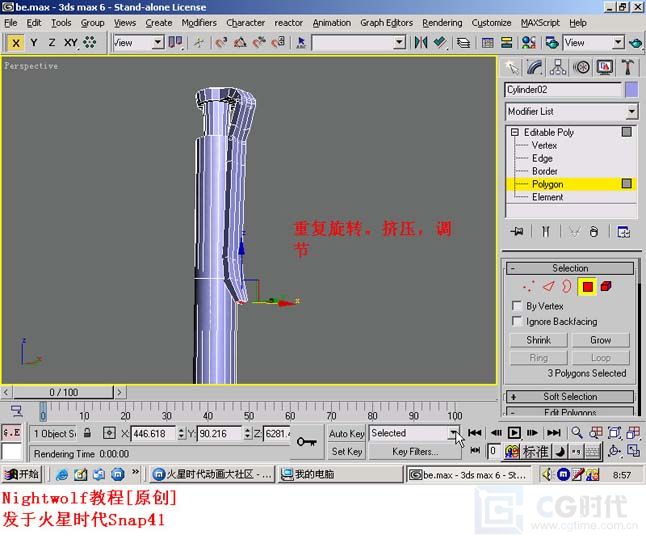Open the Key Filters dialog
Screen dimensions: 646x539
(x=414, y=452)
